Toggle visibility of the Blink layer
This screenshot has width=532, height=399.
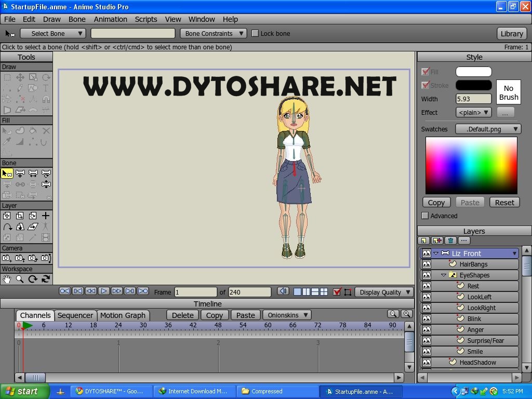pyautogui.click(x=426, y=319)
